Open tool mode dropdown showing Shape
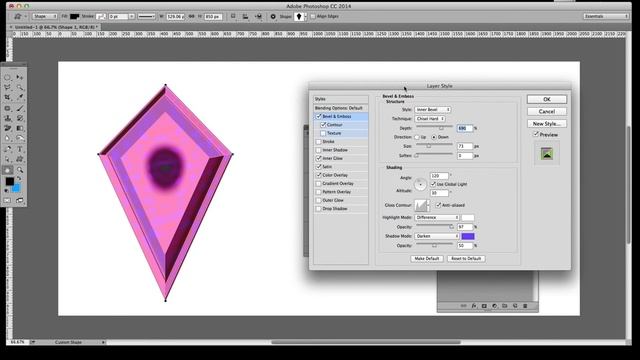Screen dimensions: 640x360 click(x=45, y=16)
